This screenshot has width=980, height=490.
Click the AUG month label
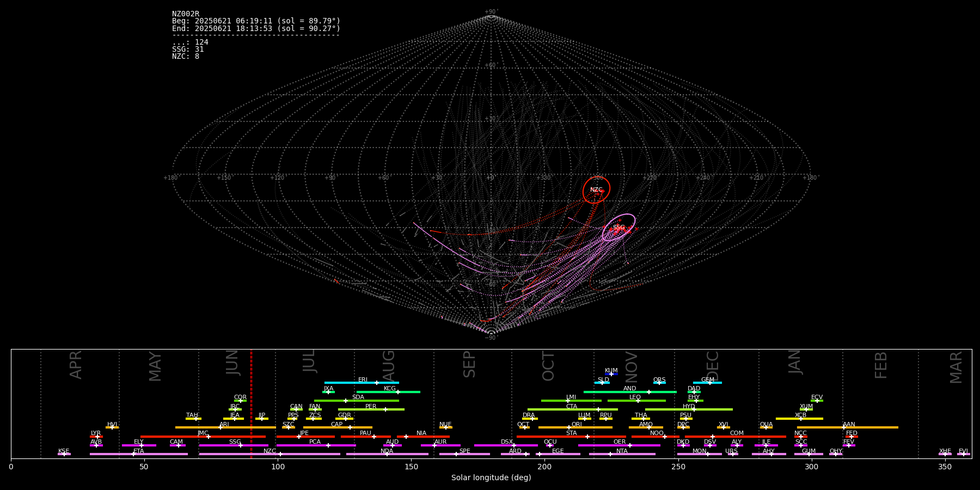389,366
